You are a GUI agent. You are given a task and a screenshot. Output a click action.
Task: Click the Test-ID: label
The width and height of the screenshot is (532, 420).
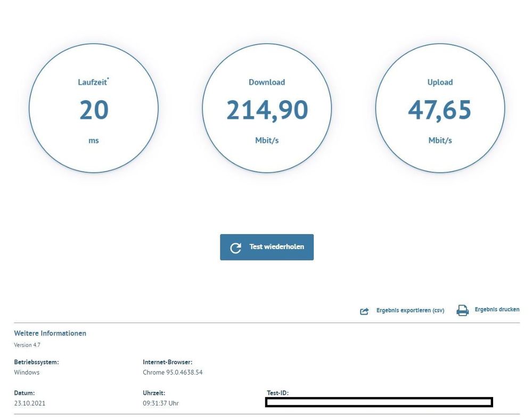tap(277, 393)
